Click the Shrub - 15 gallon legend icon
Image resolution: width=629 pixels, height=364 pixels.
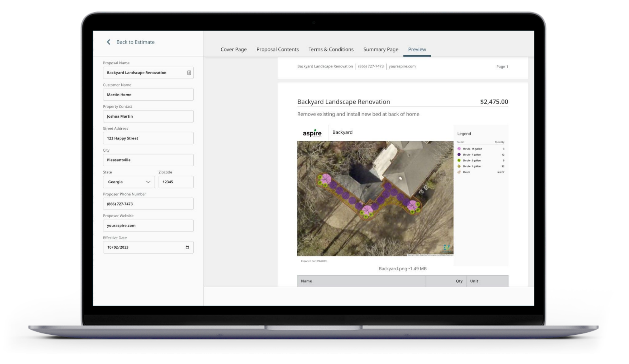click(x=459, y=149)
